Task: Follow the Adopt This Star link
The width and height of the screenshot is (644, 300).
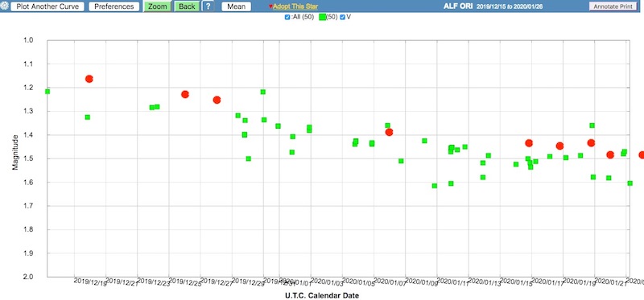Action: tap(295, 6)
